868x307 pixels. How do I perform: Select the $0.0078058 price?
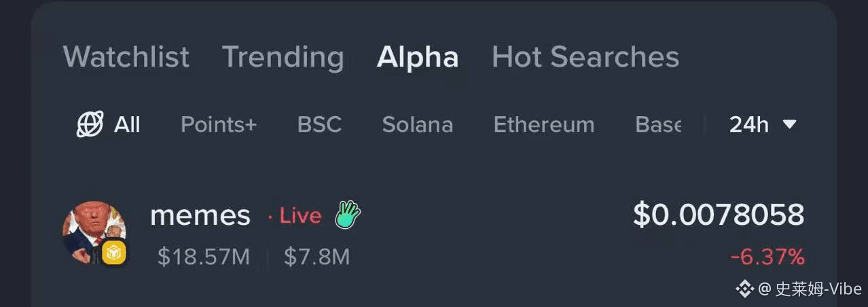coord(718,215)
